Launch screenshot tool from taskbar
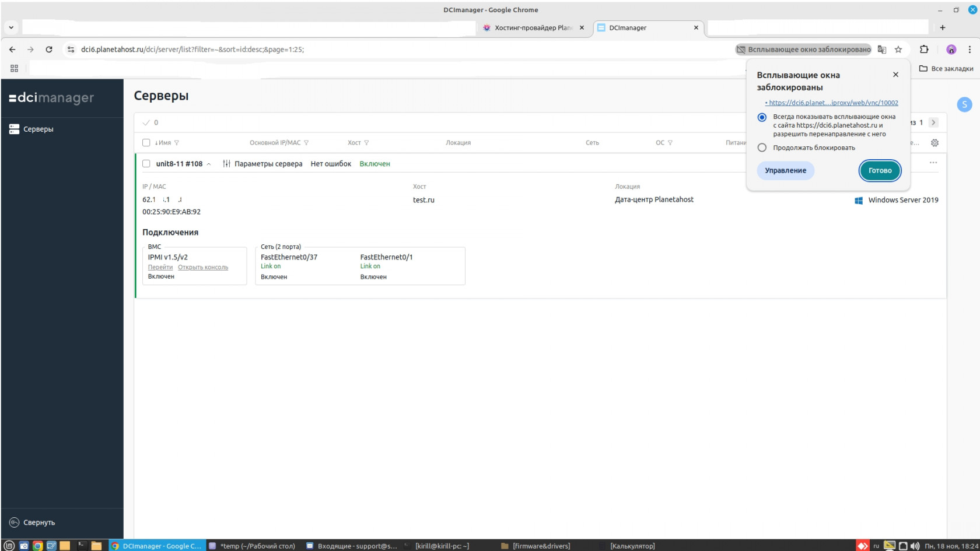 [23, 546]
